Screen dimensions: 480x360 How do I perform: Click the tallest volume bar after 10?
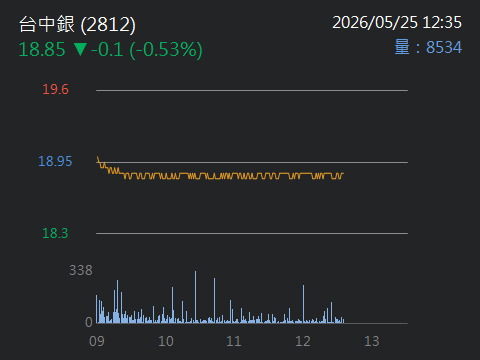(x=196, y=297)
